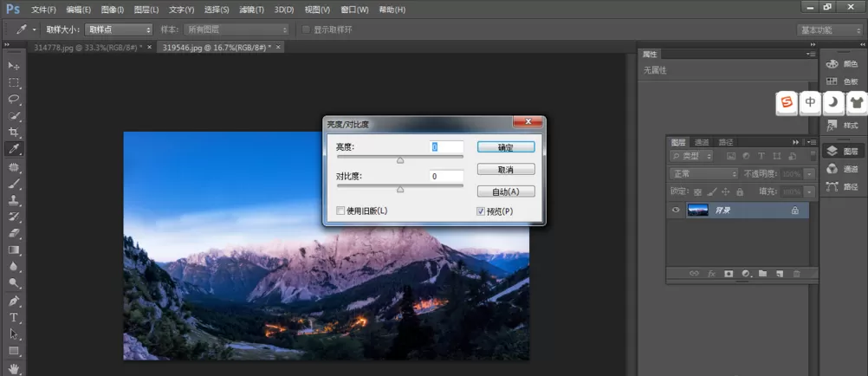
Task: Click the 自动(A) button
Action: [x=506, y=191]
